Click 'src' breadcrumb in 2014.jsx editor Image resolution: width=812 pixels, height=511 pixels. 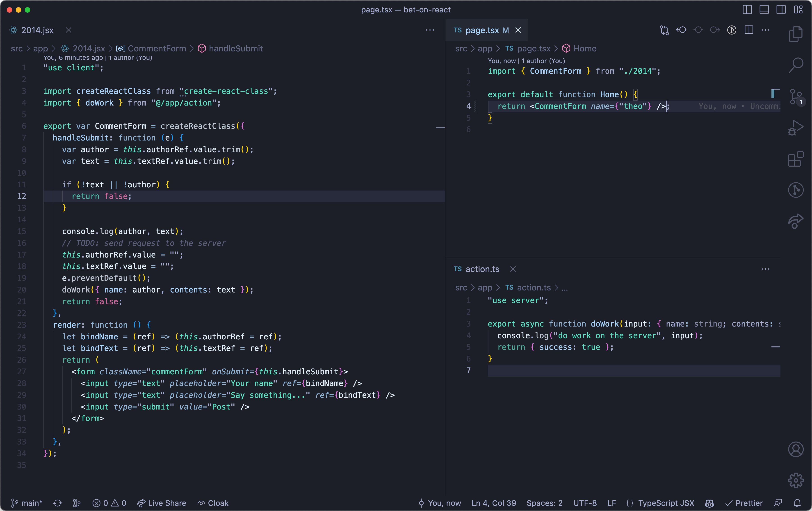tap(16, 48)
